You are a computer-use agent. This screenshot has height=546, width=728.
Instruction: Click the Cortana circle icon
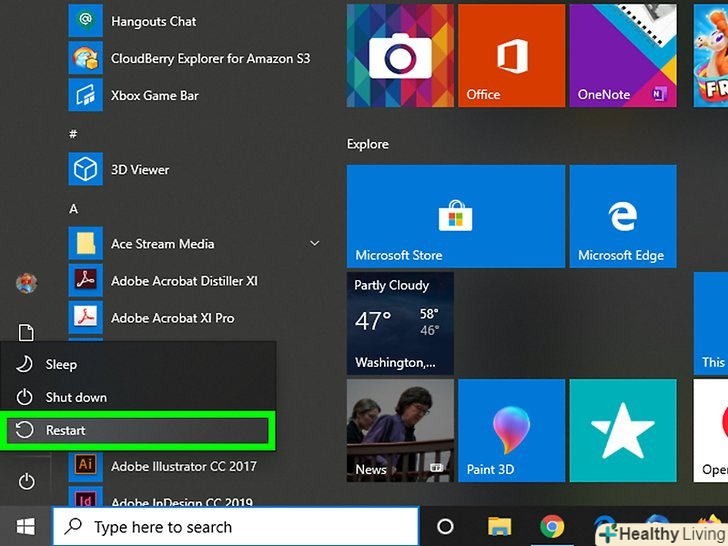point(446,527)
